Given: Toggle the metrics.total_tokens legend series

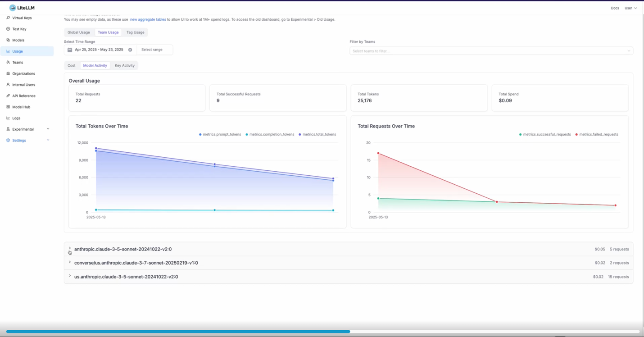Looking at the screenshot, I should (x=317, y=134).
